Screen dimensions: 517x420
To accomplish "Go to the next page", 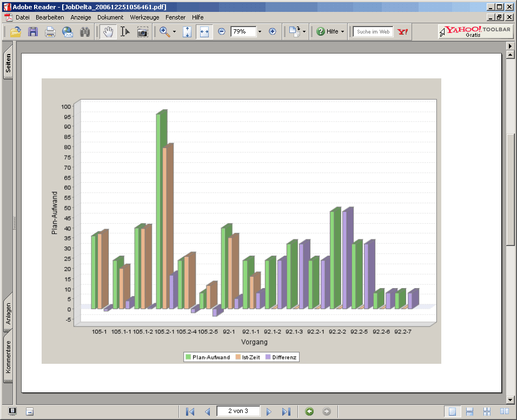I will 269,412.
